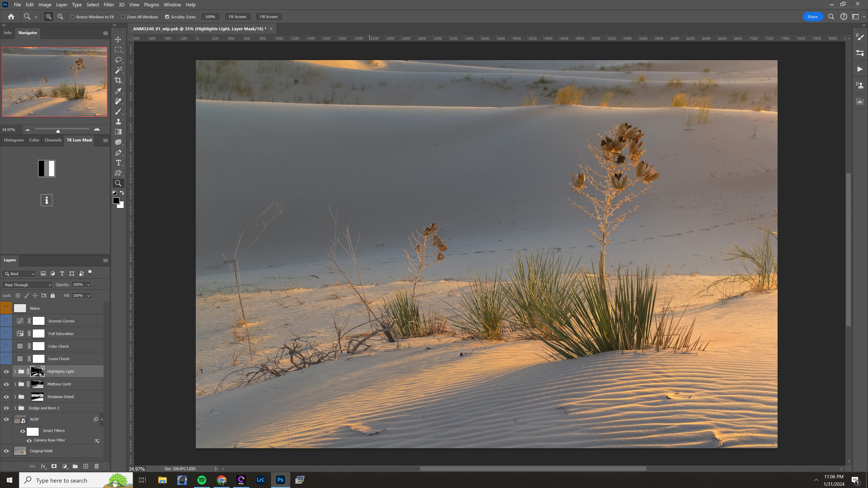Viewport: 868px width, 488px height.
Task: Click the Fit Screen button
Action: point(238,16)
